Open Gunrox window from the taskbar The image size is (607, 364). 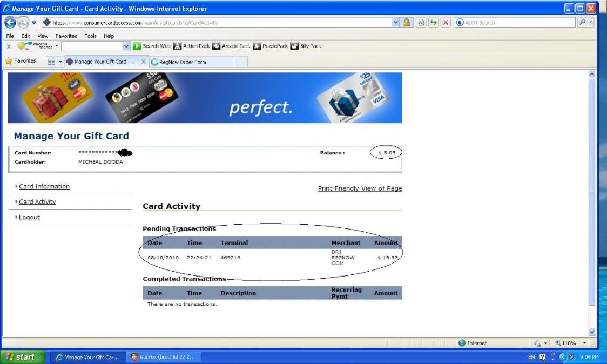(164, 358)
